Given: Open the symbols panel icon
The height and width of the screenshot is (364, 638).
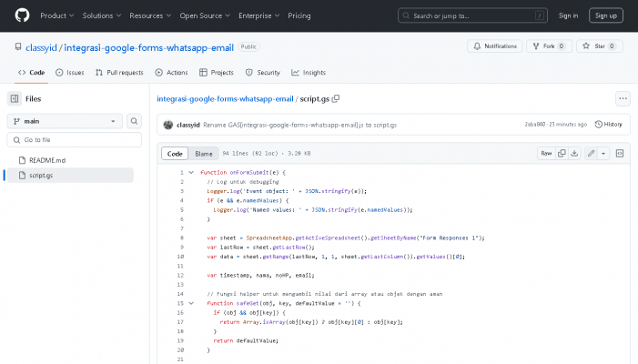Looking at the screenshot, I should pos(620,154).
